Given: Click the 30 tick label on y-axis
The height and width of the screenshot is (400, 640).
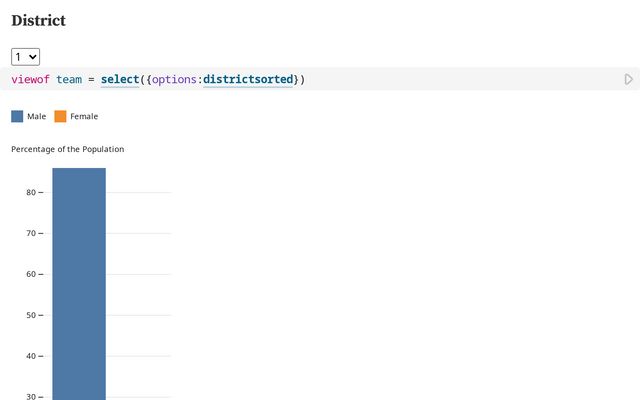Looking at the screenshot, I should click(31, 396).
